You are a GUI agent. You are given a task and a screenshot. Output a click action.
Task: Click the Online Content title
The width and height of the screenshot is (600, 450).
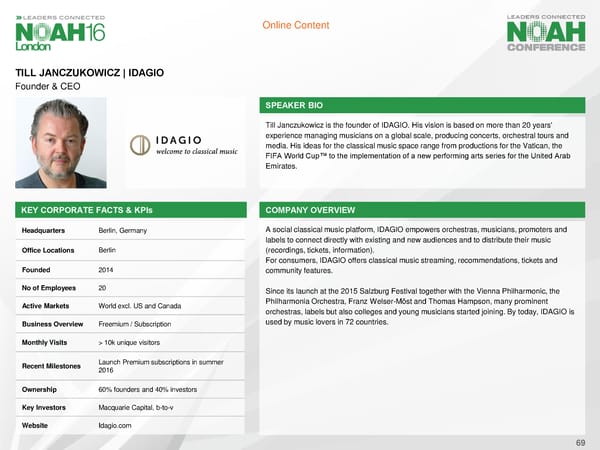pos(299,25)
